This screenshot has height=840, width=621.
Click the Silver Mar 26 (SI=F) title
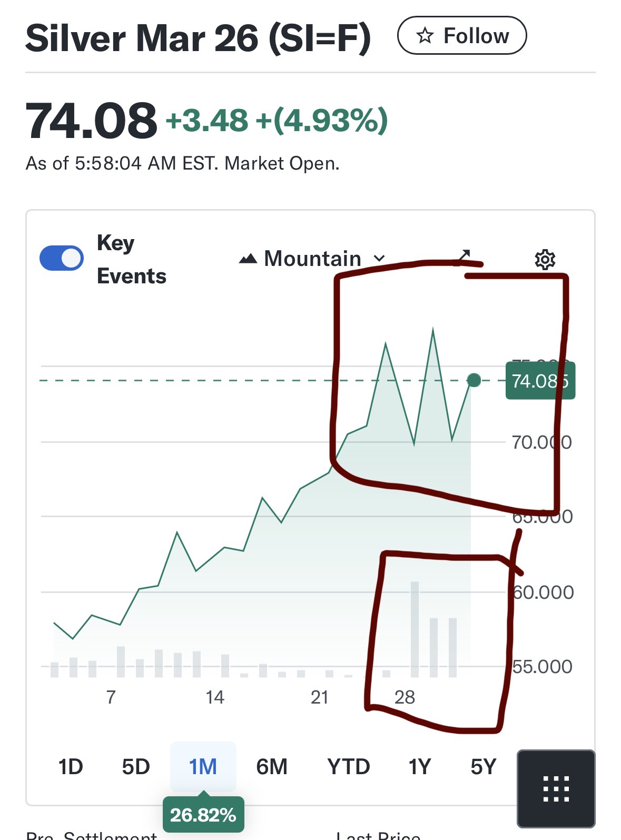tap(198, 38)
